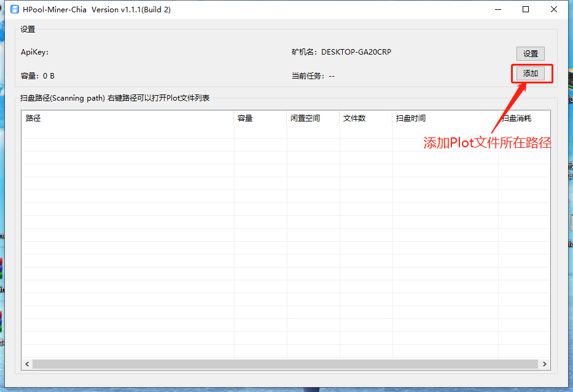Screen dimensions: 573x392
Task: Close the HPool-Miner-Chia window
Action: click(x=554, y=9)
